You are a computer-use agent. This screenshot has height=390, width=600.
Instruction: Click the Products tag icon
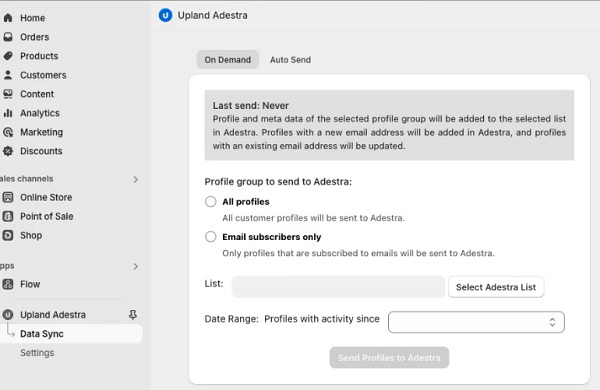[x=8, y=56]
